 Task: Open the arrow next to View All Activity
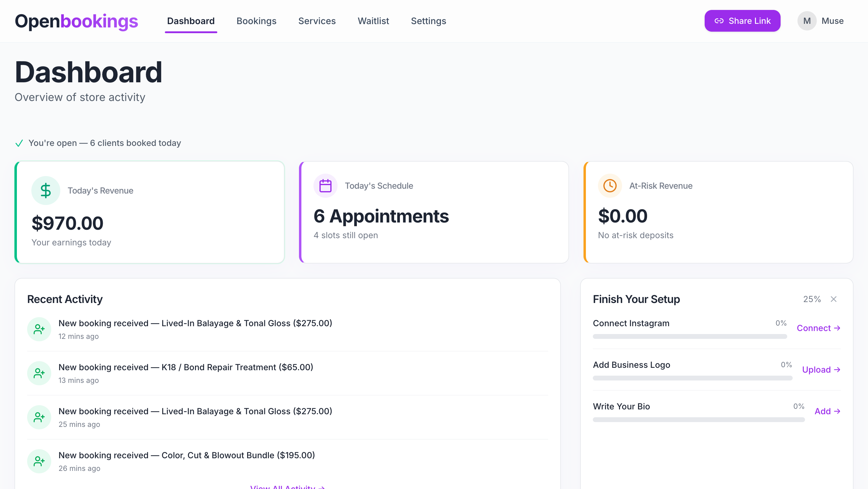coord(322,487)
